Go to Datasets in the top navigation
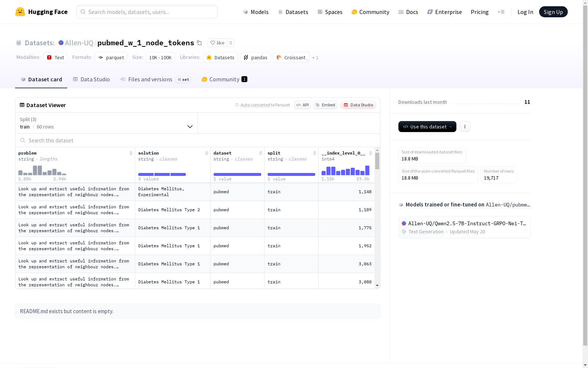 tap(293, 12)
